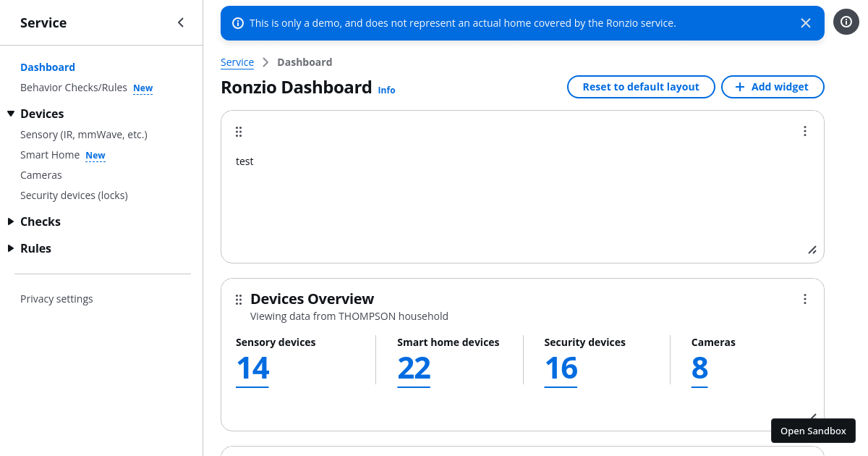Image resolution: width=868 pixels, height=456 pixels.
Task: Click the Dashboard breadcrumb text
Action: coord(305,62)
